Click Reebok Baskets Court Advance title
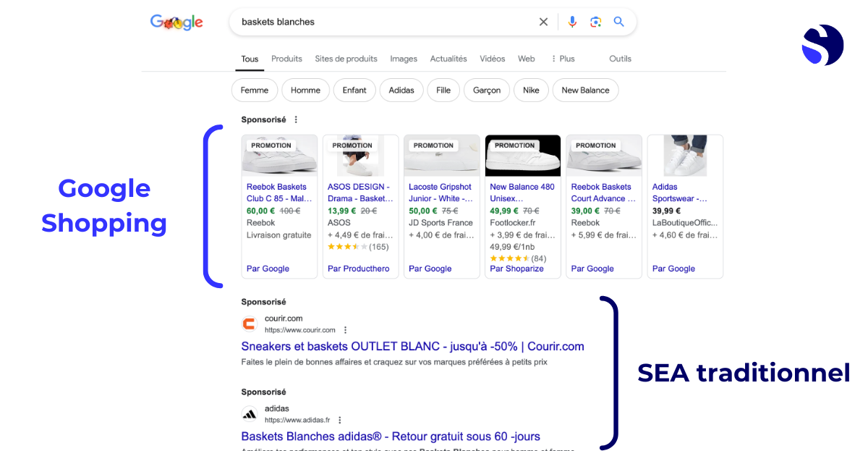The image size is (868, 451). (603, 193)
